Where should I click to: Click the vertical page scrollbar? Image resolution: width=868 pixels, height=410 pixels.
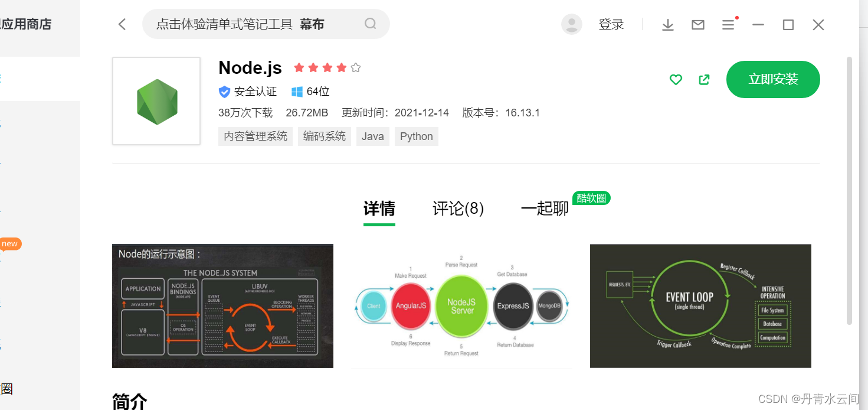[x=850, y=190]
